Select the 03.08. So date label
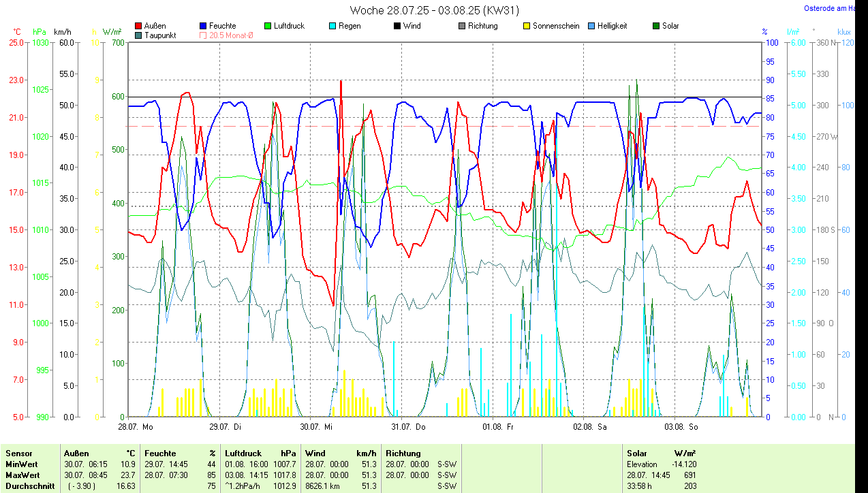868x493 pixels. tap(681, 427)
